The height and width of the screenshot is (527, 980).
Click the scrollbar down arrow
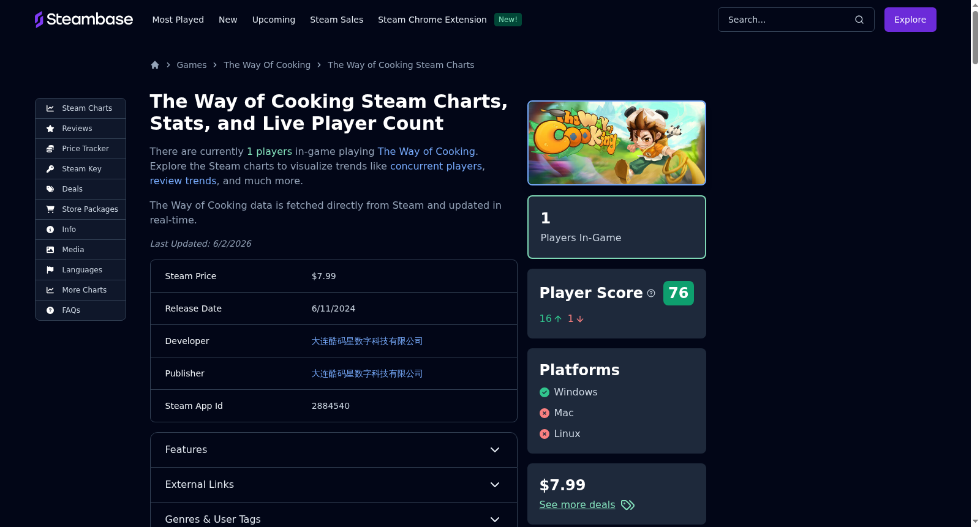coord(975,522)
